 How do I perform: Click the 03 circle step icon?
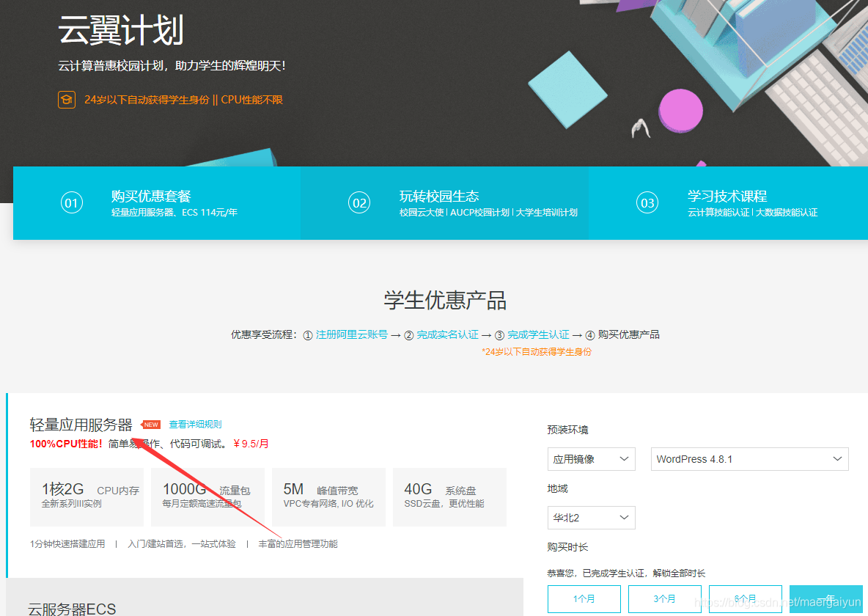pos(647,202)
